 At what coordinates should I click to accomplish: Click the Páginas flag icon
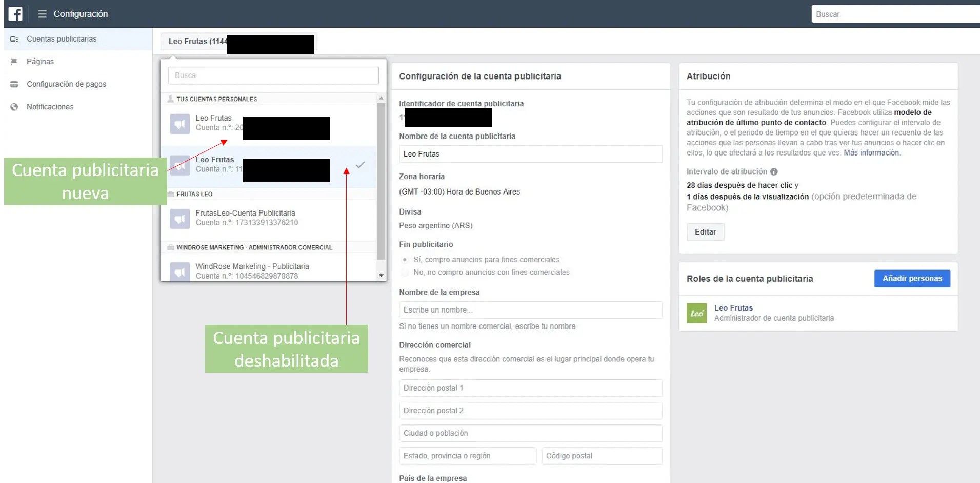pyautogui.click(x=14, y=62)
